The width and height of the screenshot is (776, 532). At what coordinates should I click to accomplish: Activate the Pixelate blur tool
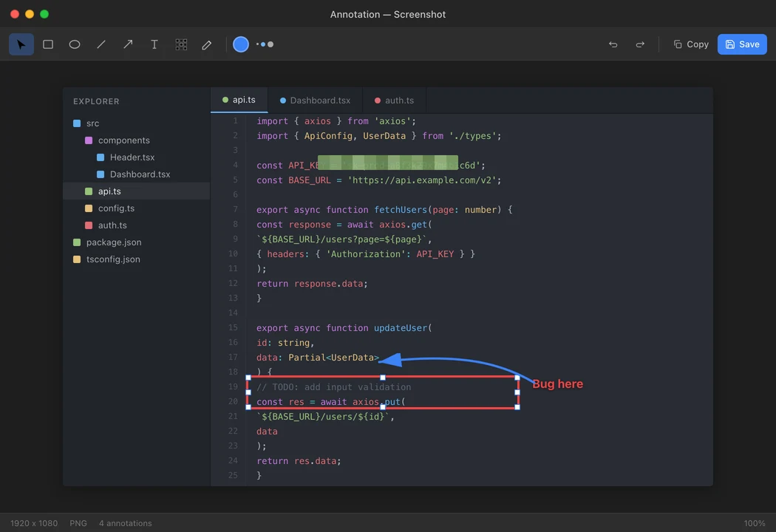181,44
